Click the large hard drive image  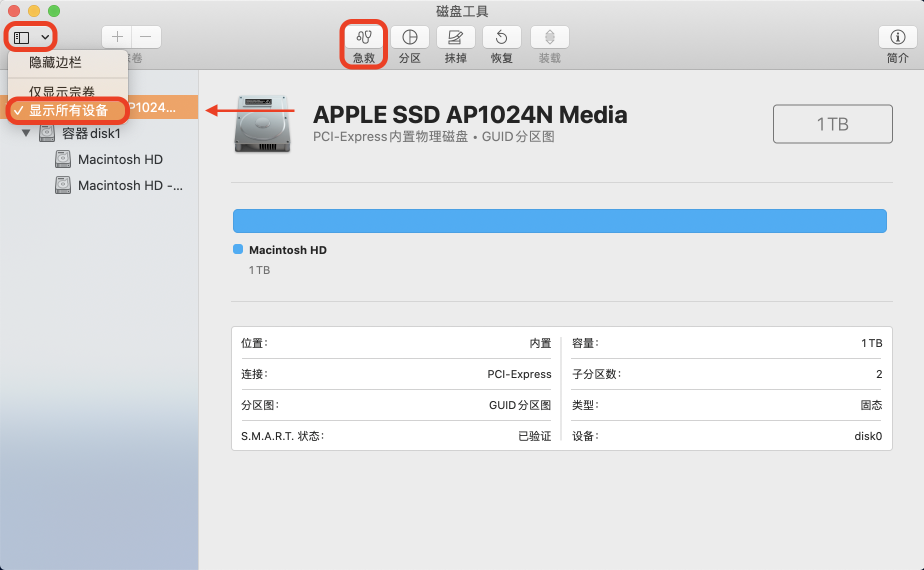262,124
